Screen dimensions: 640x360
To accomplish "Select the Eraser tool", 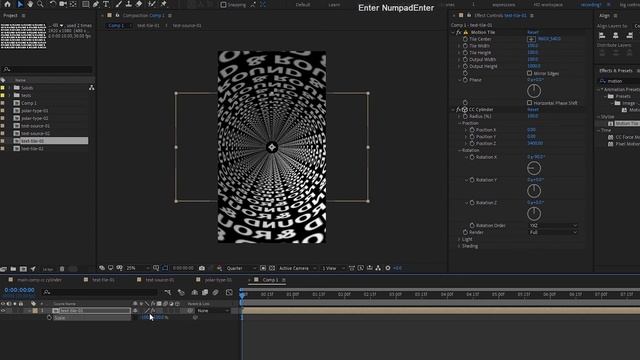I will (x=139, y=4).
